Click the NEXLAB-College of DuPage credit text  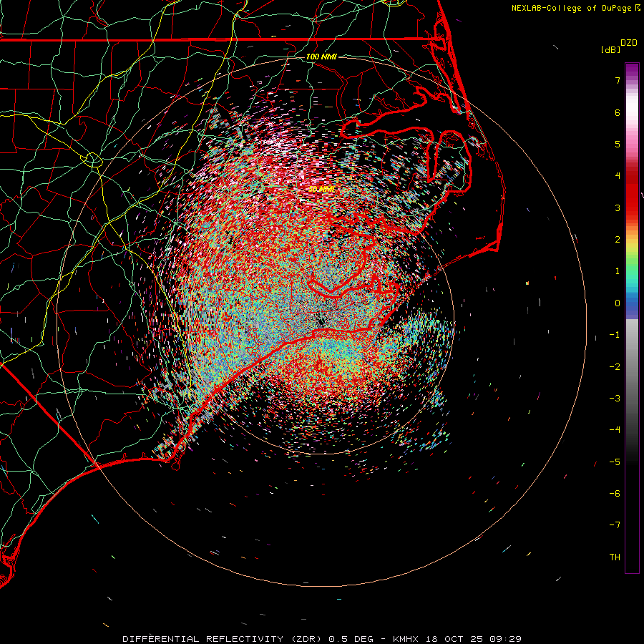pyautogui.click(x=572, y=8)
